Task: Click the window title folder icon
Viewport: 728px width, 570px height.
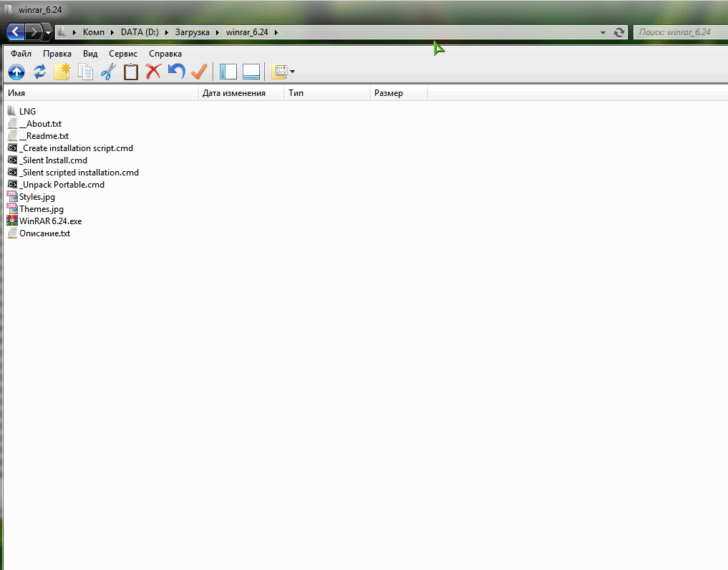Action: coord(9,9)
